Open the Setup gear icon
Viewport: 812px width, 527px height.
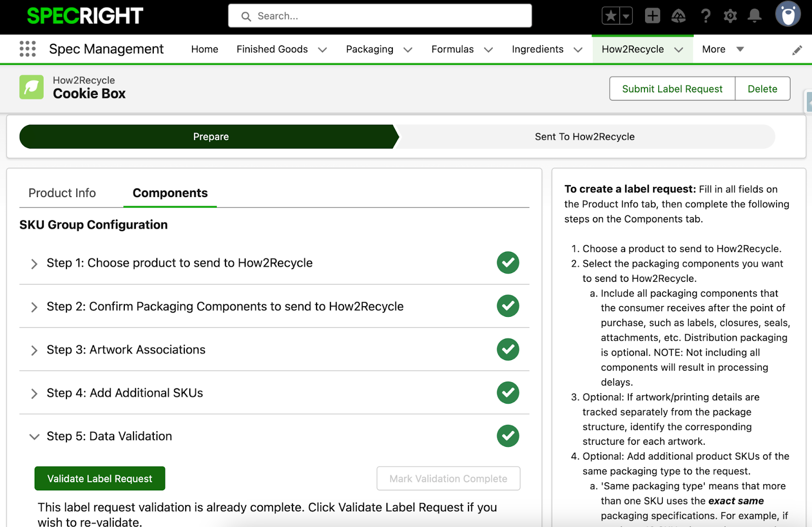pos(730,16)
